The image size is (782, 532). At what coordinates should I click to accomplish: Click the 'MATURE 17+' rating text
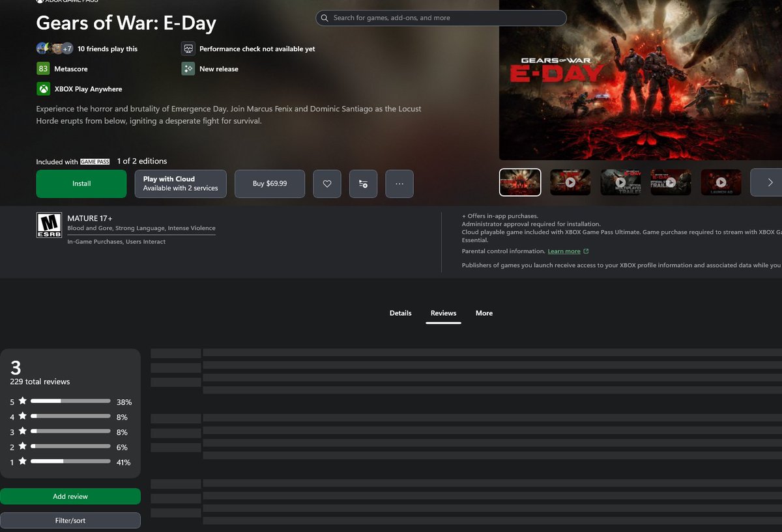pos(90,219)
